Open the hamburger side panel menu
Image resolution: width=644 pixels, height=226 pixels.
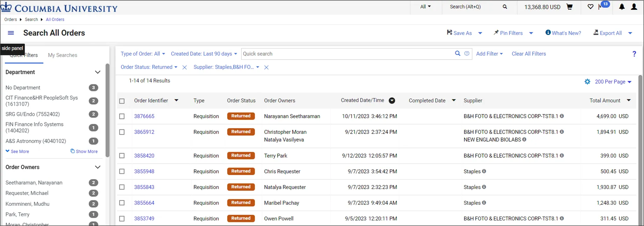point(11,33)
